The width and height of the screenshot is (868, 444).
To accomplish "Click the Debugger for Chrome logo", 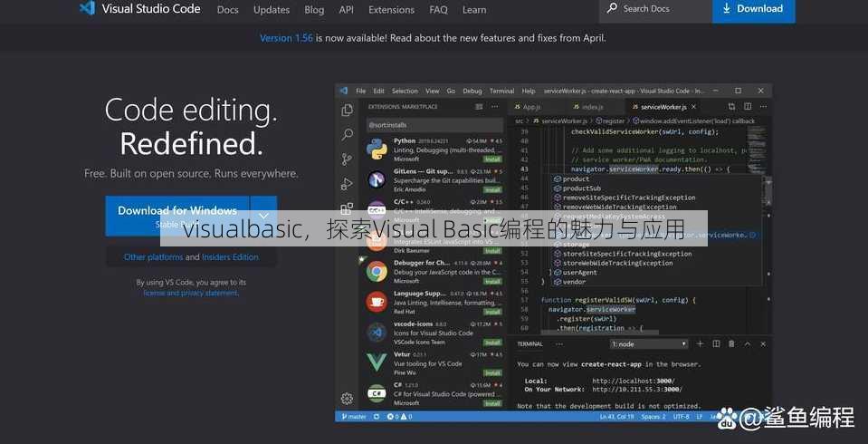I will (x=377, y=272).
